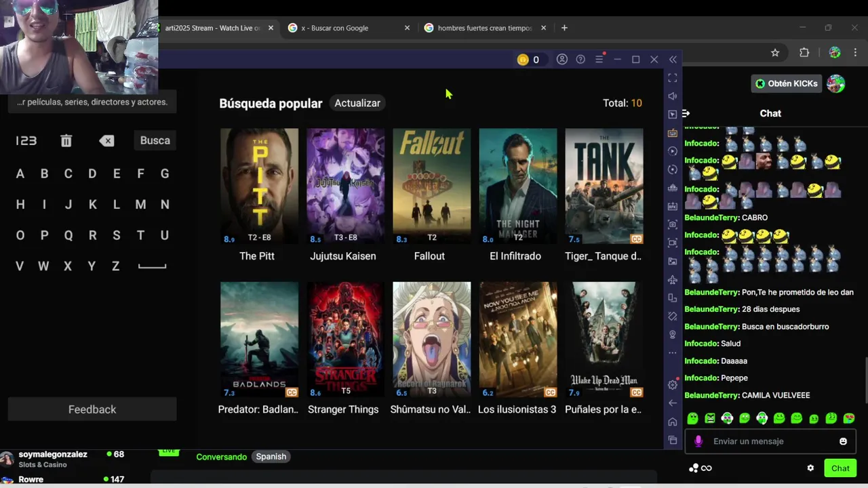Image resolution: width=868 pixels, height=488 pixels.
Task: Click the emulator screenshot camera icon
Action: 673,224
